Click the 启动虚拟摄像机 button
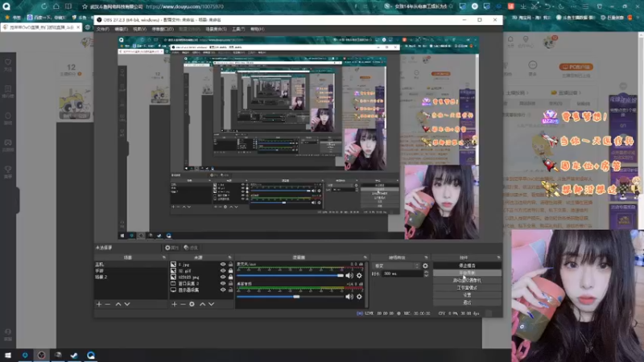This screenshot has width=644, height=362. [467, 280]
